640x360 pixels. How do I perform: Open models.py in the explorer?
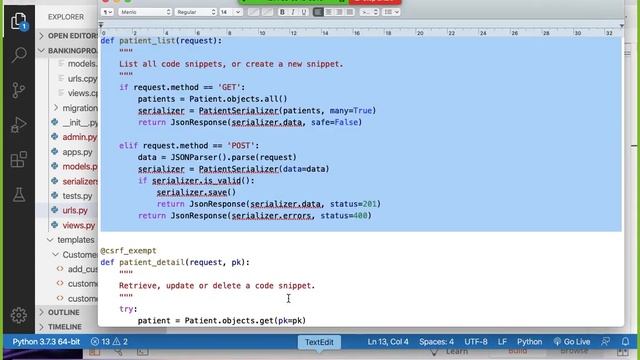pos(80,167)
